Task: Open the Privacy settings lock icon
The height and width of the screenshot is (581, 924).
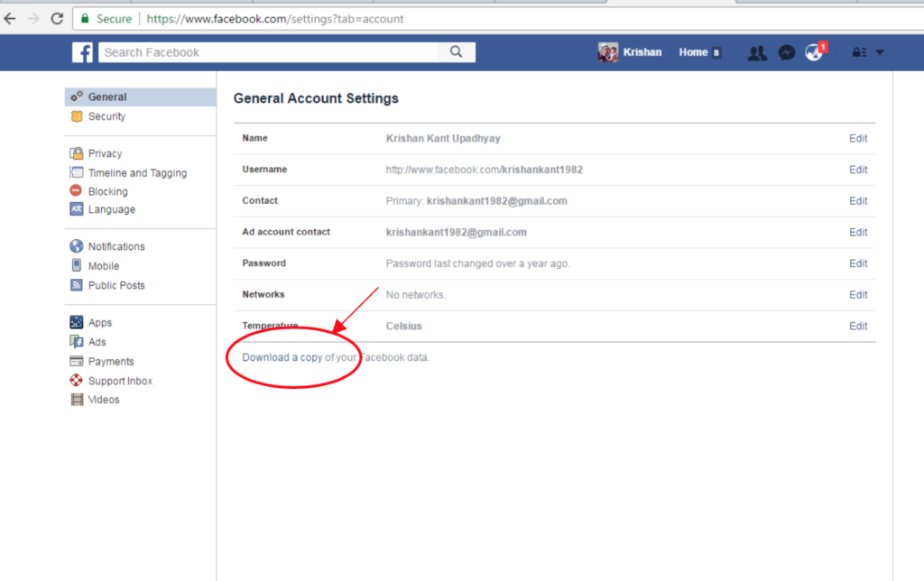Action: click(x=77, y=153)
